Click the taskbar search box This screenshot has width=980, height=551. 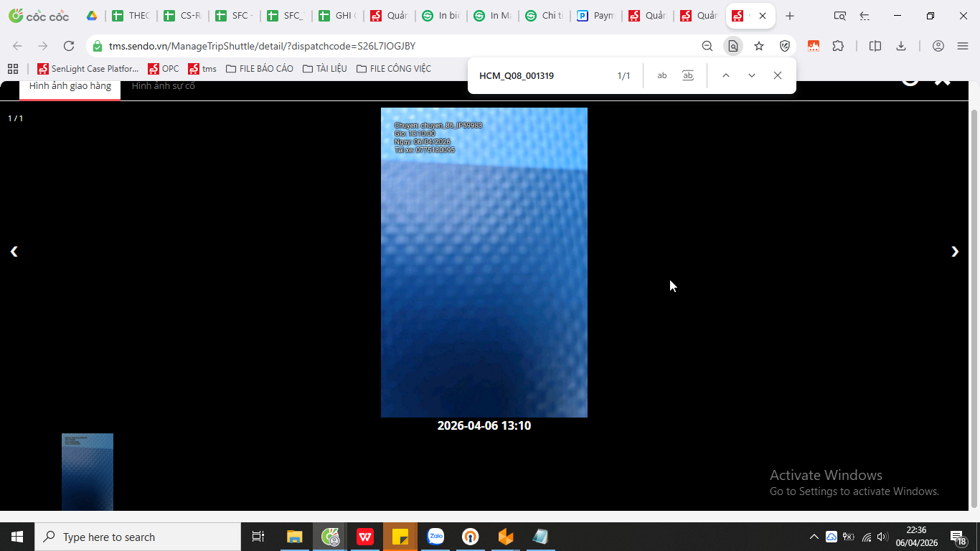[x=138, y=537]
